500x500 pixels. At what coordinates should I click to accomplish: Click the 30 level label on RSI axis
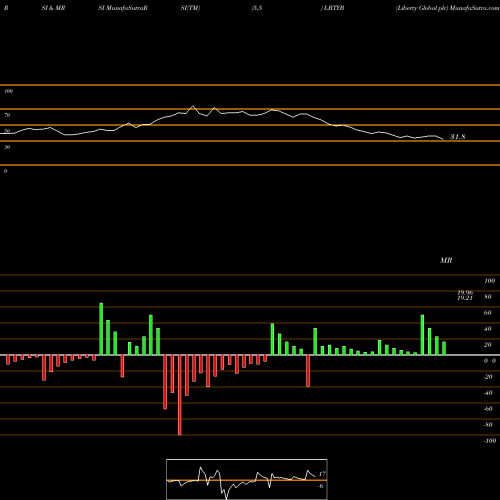pyautogui.click(x=7, y=147)
